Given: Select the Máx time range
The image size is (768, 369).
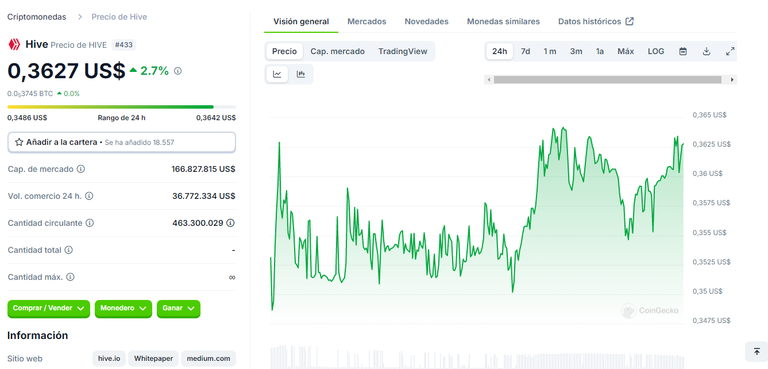Looking at the screenshot, I should (x=625, y=51).
